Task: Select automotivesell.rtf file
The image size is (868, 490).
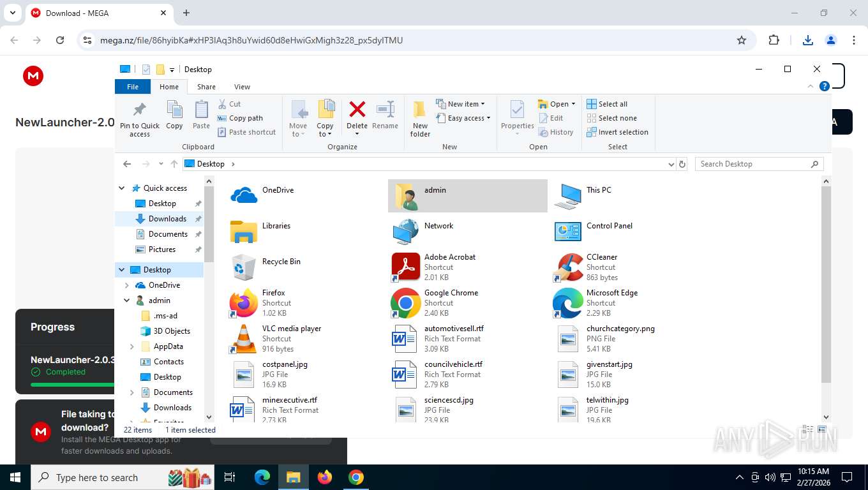Action: pyautogui.click(x=468, y=338)
